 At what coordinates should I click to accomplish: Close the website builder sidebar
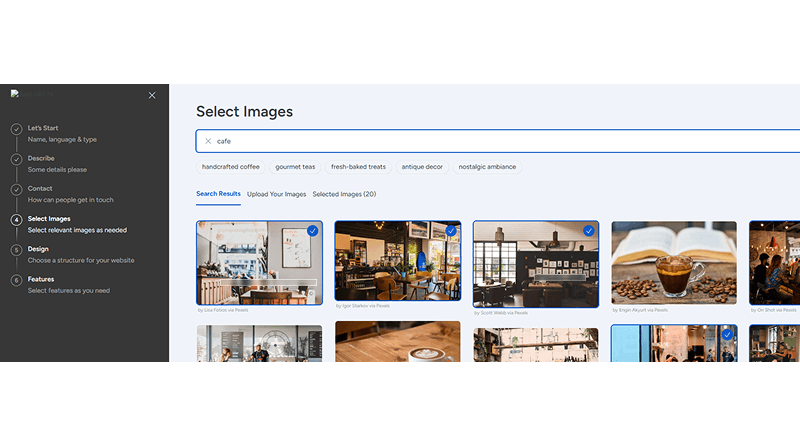pyautogui.click(x=152, y=95)
